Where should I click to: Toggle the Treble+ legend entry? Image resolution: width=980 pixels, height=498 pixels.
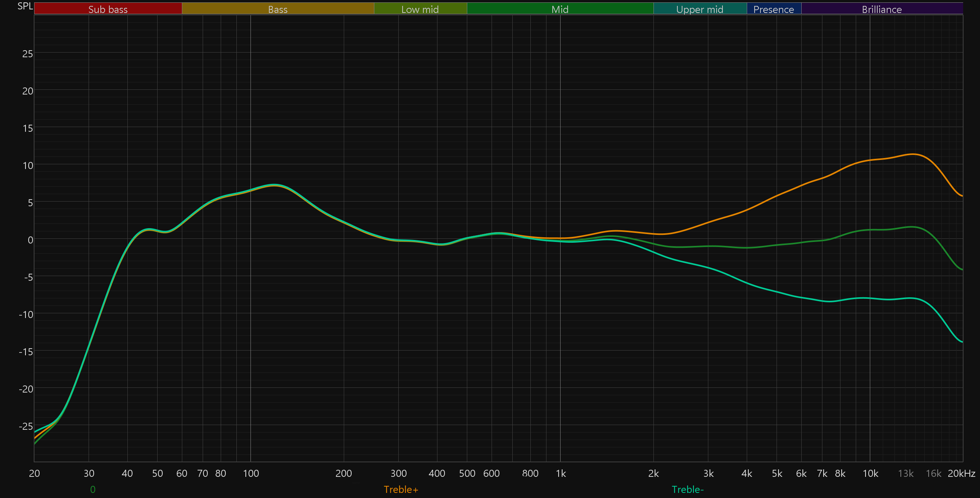coord(401,489)
